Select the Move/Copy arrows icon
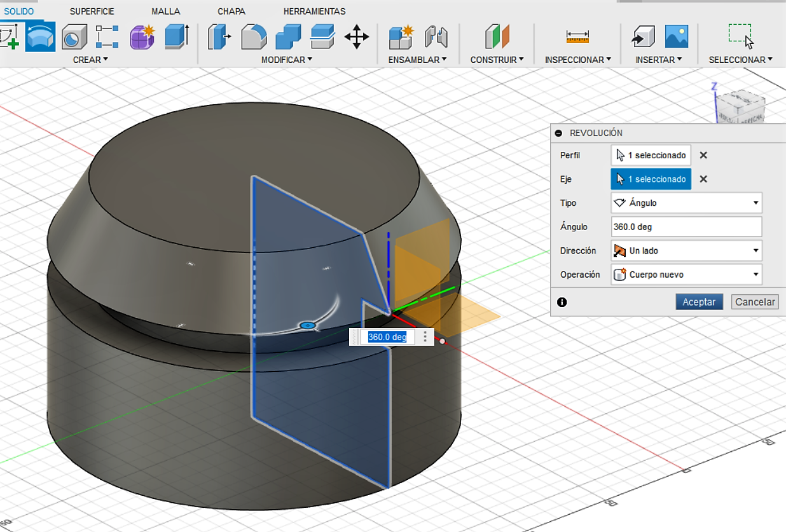Screen dimensions: 786x532 [357, 37]
